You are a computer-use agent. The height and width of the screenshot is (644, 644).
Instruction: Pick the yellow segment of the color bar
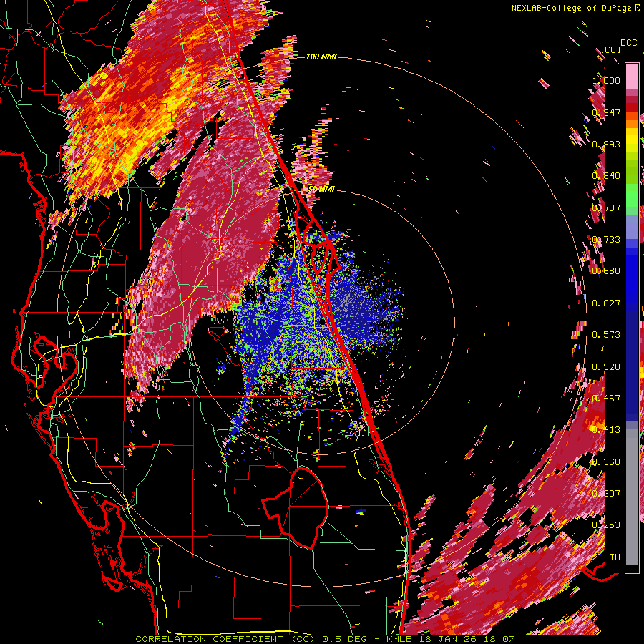[632, 140]
